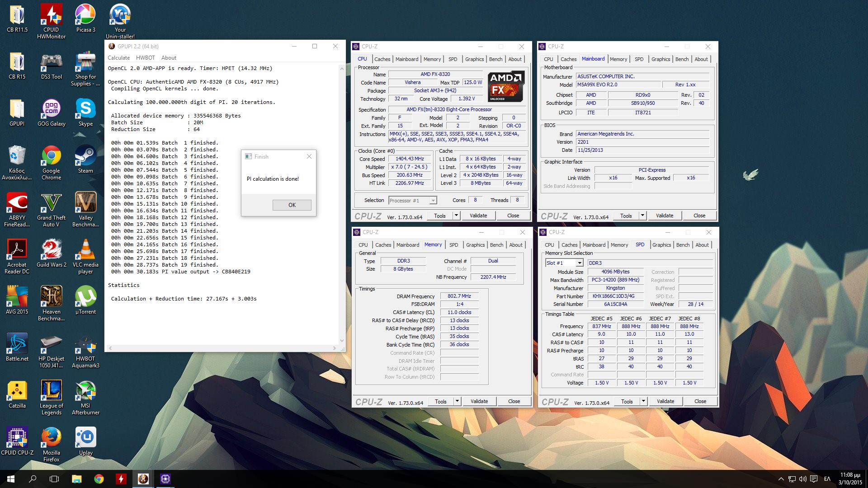Open MSI Afterburner desktop icon
This screenshot has width=868, height=488.
click(85, 398)
